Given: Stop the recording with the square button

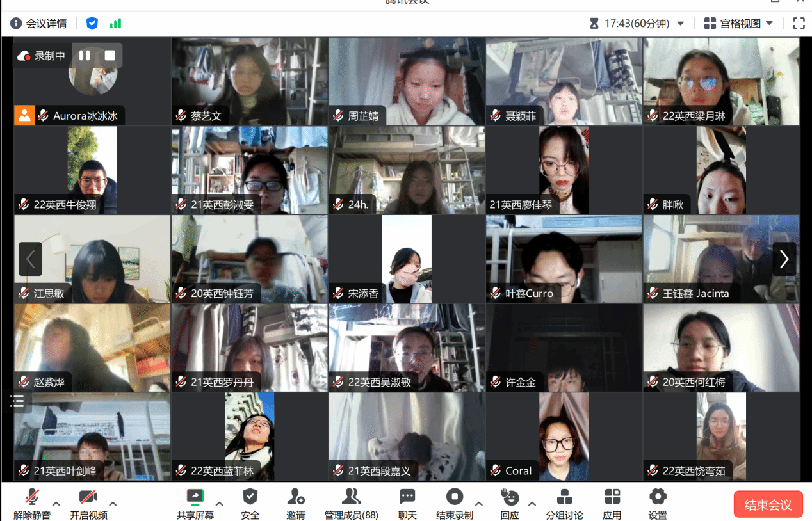Looking at the screenshot, I should tap(110, 56).
